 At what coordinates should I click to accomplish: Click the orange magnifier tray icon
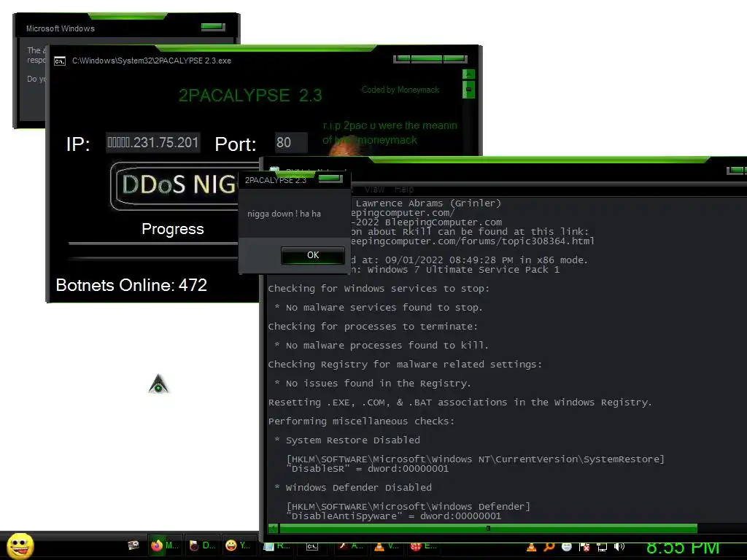pos(549,547)
